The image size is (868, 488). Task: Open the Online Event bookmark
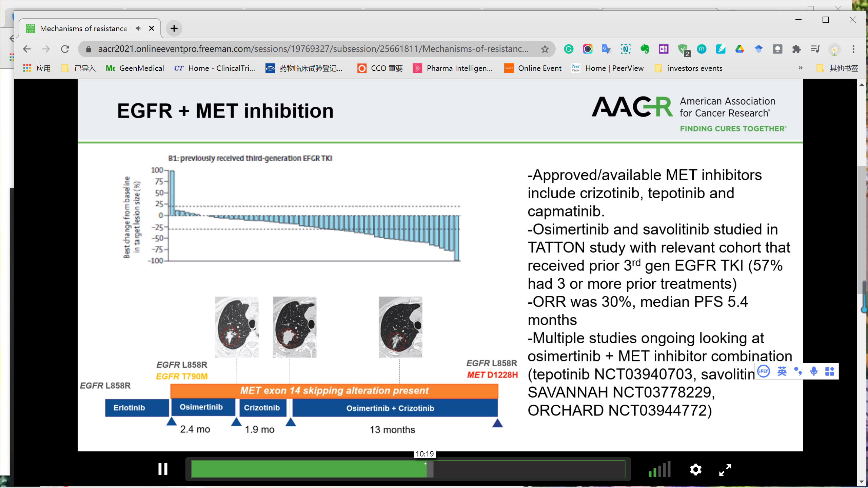pyautogui.click(x=533, y=68)
